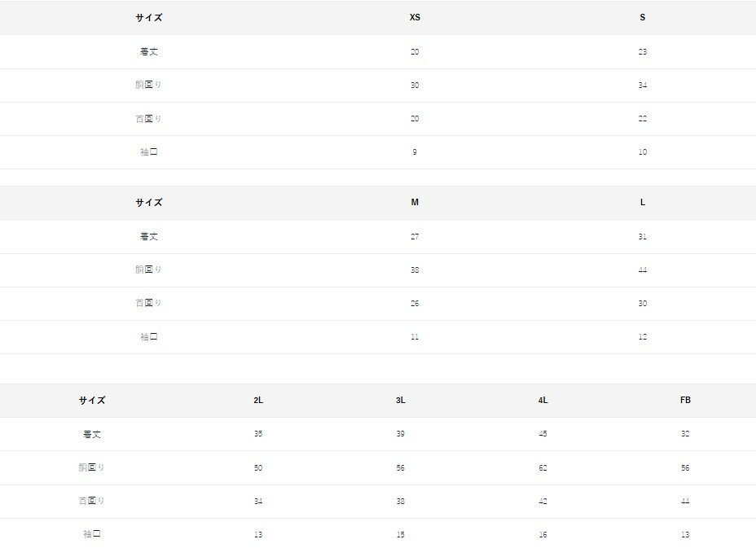756x548 pixels.
Task: Click the XS size column header
Action: [415, 18]
